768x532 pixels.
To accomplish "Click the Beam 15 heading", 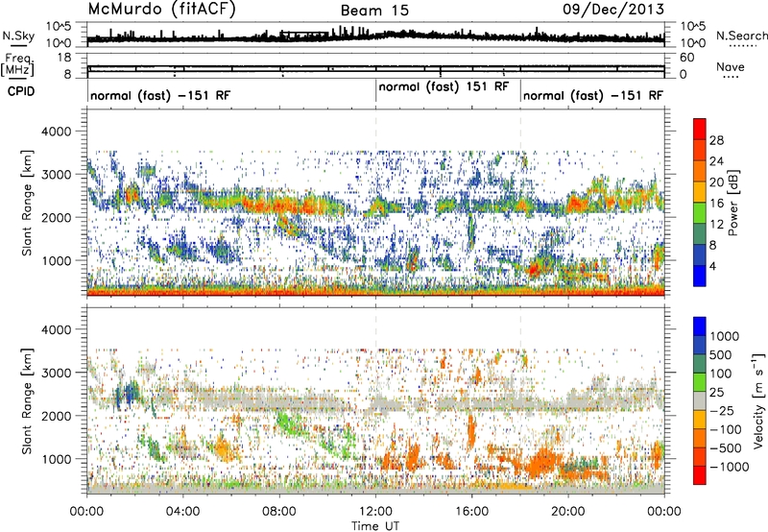I will (374, 11).
